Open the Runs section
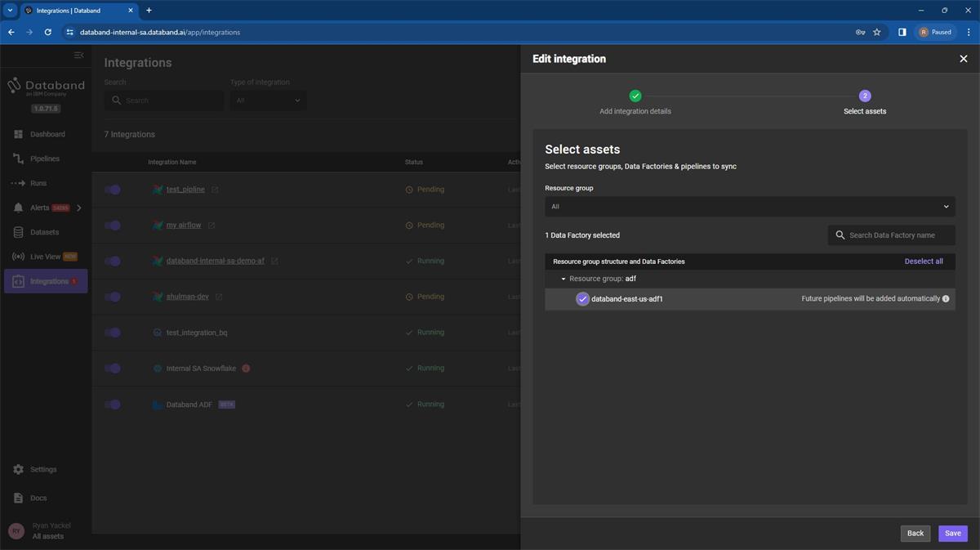The image size is (980, 550). pos(38,183)
